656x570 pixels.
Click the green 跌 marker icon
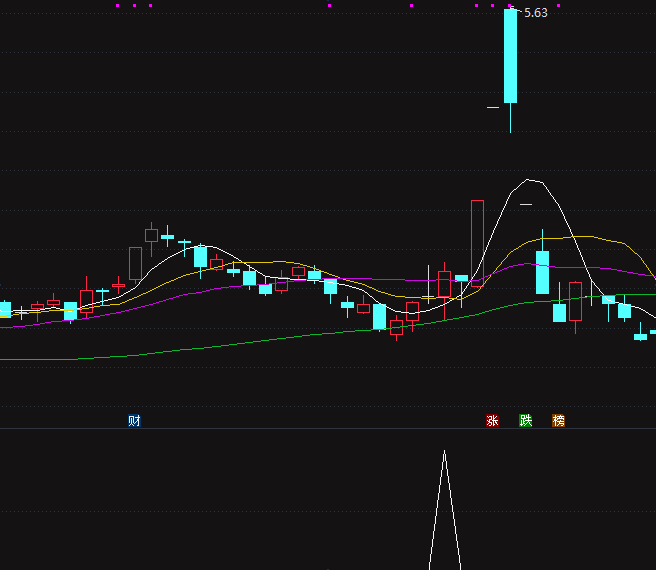pos(525,421)
